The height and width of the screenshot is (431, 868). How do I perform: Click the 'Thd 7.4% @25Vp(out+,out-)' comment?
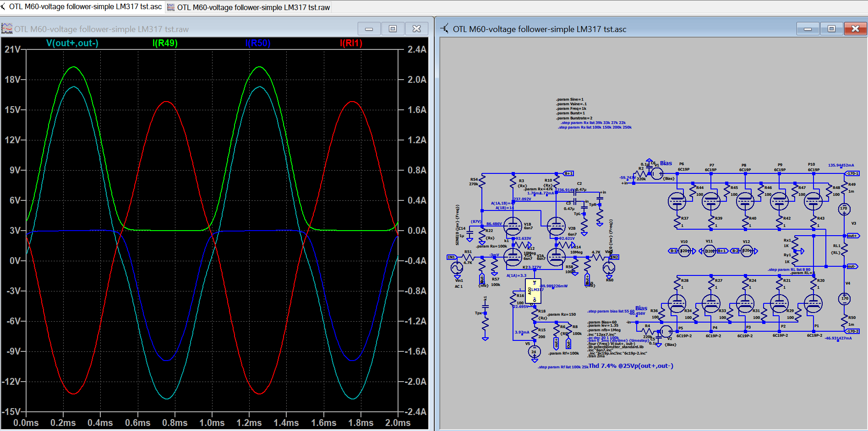coord(631,366)
